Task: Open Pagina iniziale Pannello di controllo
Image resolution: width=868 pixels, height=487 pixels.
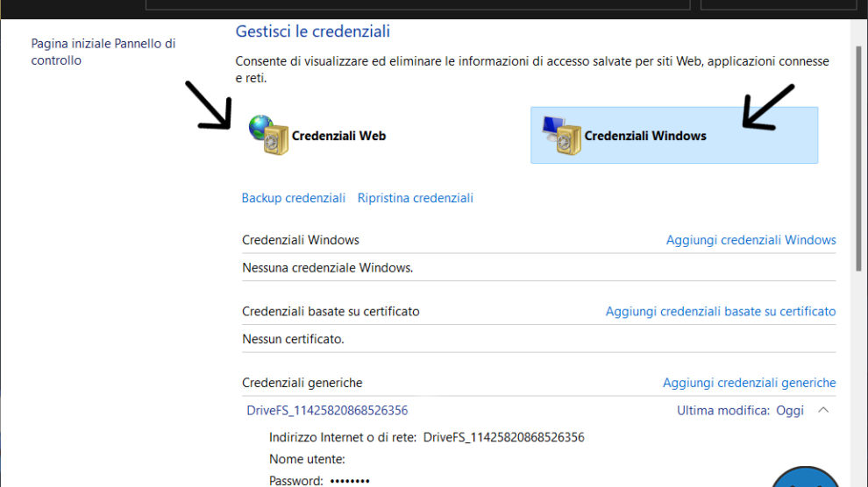Action: click(103, 52)
